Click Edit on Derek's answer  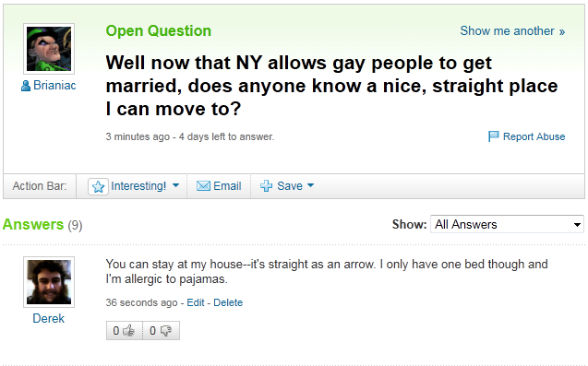pyautogui.click(x=196, y=302)
